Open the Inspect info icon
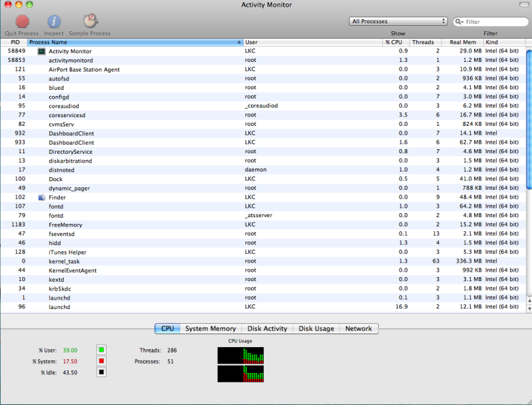The height and width of the screenshot is (405, 532). (x=54, y=21)
